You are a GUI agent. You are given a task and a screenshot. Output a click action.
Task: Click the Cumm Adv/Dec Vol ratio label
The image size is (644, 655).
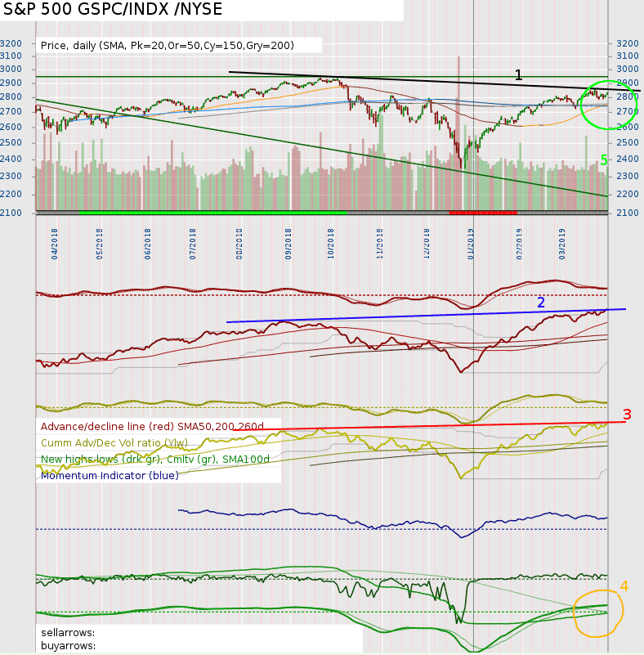[x=114, y=442]
